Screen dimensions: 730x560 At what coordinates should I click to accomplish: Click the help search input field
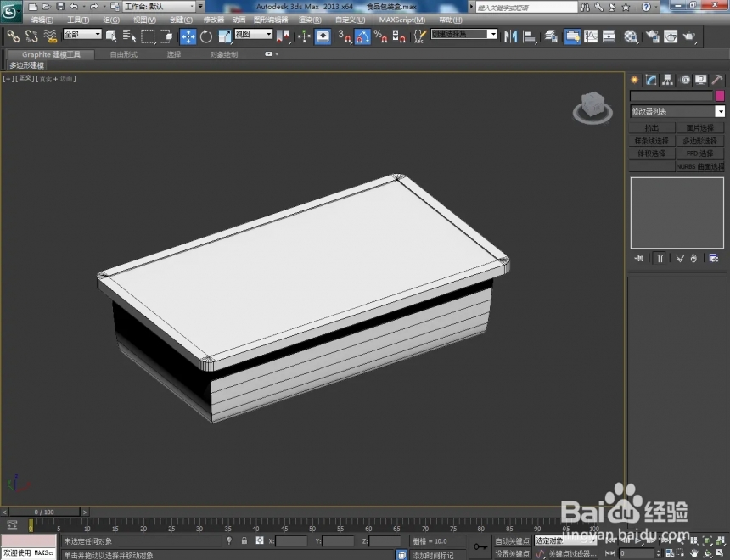point(526,7)
